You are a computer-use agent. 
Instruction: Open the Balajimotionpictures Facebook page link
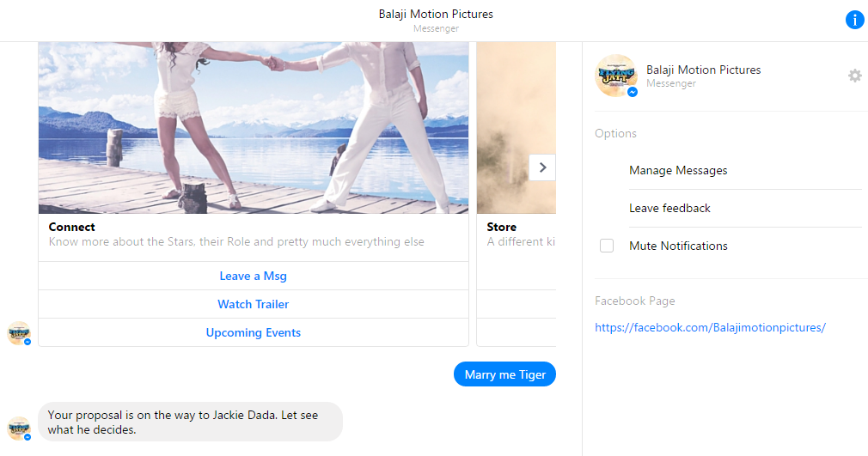coord(710,327)
